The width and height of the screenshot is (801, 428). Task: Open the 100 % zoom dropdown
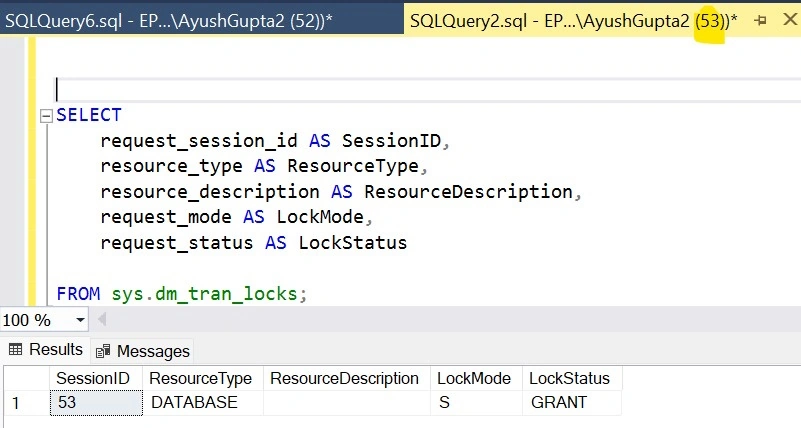pos(80,320)
